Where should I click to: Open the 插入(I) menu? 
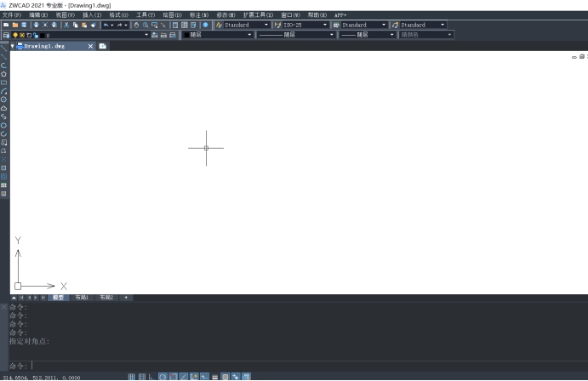(92, 15)
